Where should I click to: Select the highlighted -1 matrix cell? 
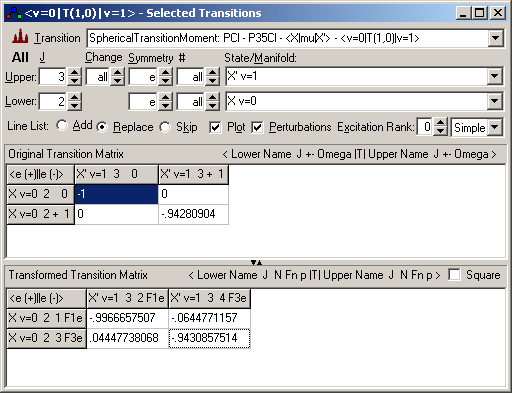[x=116, y=194]
